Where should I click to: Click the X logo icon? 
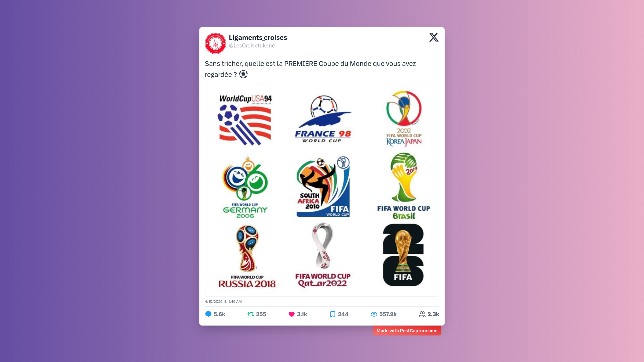(x=434, y=37)
